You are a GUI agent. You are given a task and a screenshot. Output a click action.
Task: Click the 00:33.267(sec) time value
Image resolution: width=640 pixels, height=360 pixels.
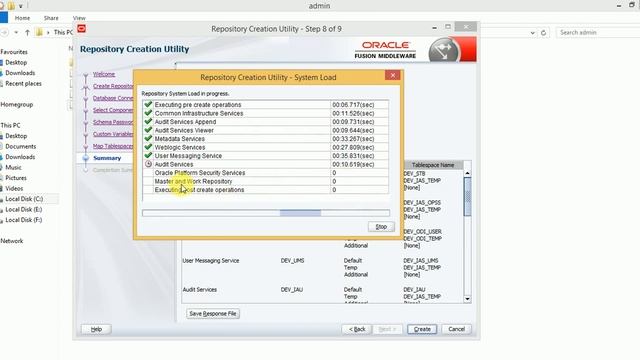(353, 139)
